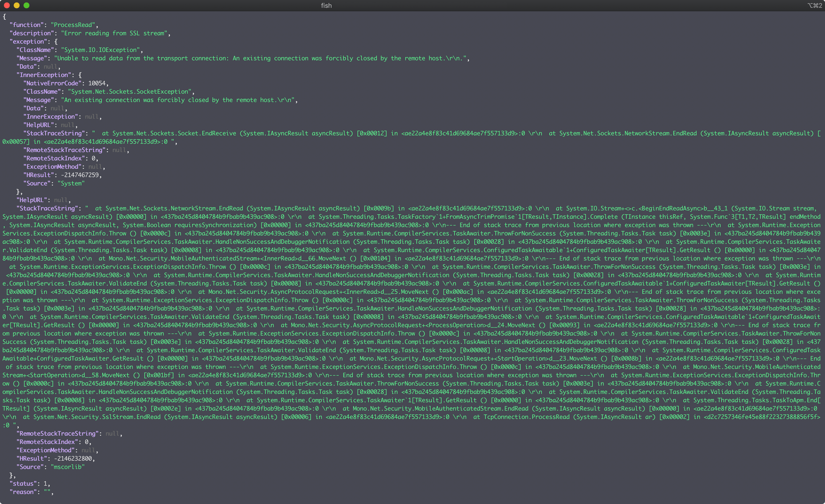Viewport: 825px width, 504px height.
Task: Click the "Error reading from SSL stream" text
Action: (114, 33)
